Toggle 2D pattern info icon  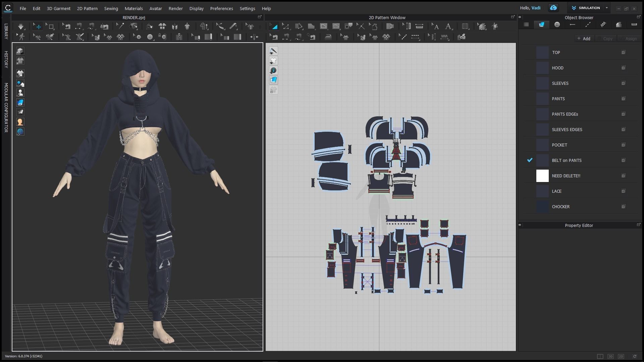point(273,70)
